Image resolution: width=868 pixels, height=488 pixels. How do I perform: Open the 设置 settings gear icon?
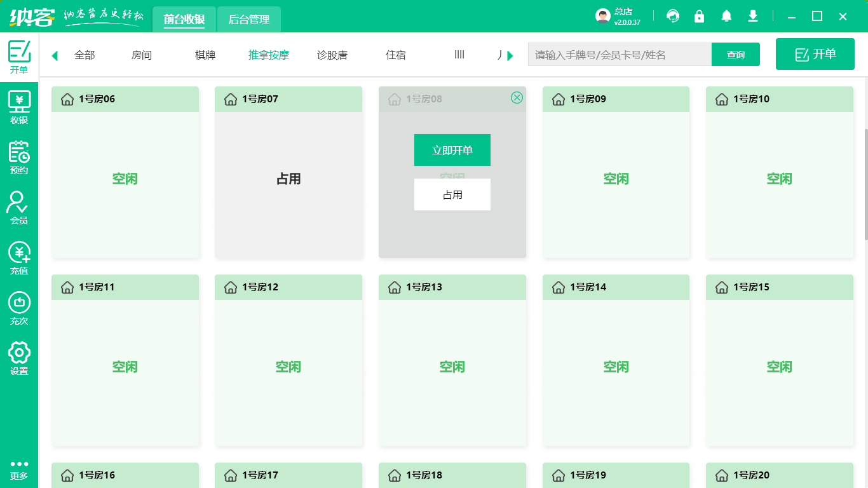(19, 358)
